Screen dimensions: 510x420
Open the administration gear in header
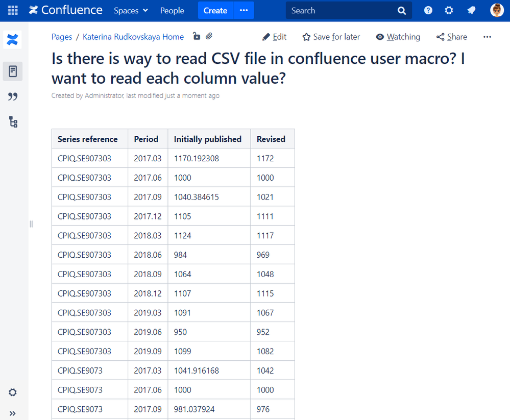449,10
